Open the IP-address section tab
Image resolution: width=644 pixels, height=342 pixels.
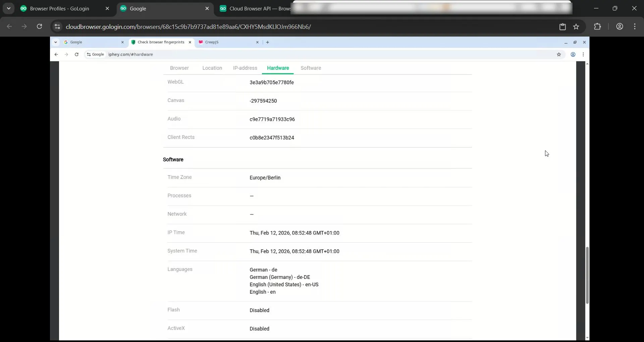click(x=245, y=68)
